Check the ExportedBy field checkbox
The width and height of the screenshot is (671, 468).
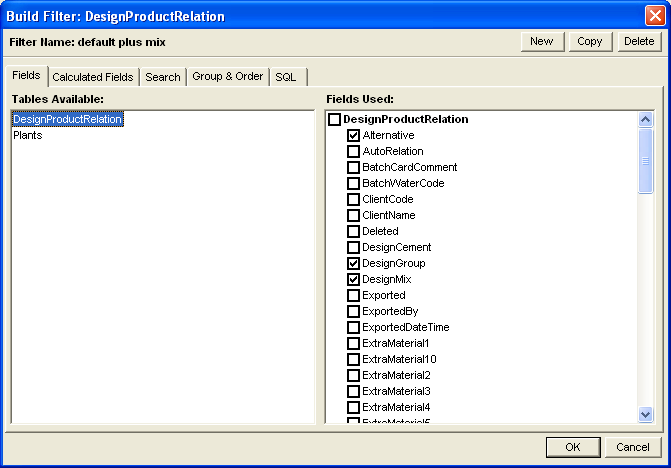click(353, 311)
